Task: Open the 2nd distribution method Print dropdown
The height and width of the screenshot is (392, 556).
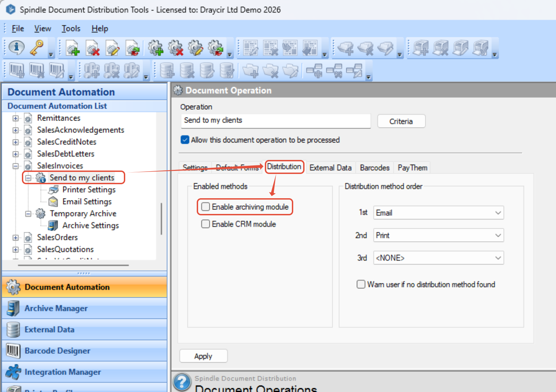Action: [439, 235]
